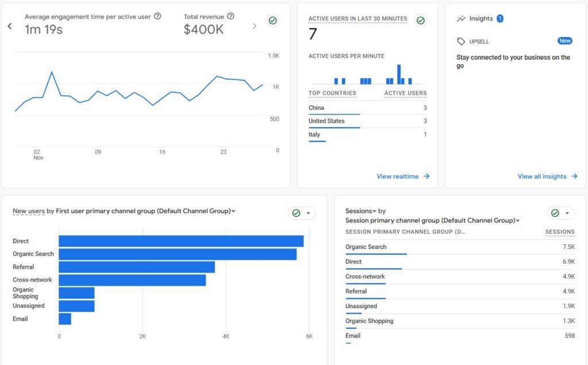The image size is (588, 365).
Task: Open View realtime link
Action: (x=403, y=176)
